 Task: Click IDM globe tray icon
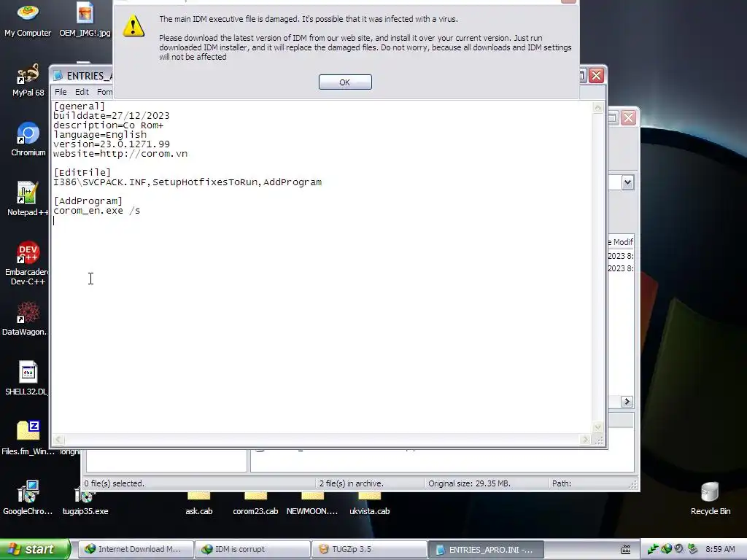click(x=666, y=549)
